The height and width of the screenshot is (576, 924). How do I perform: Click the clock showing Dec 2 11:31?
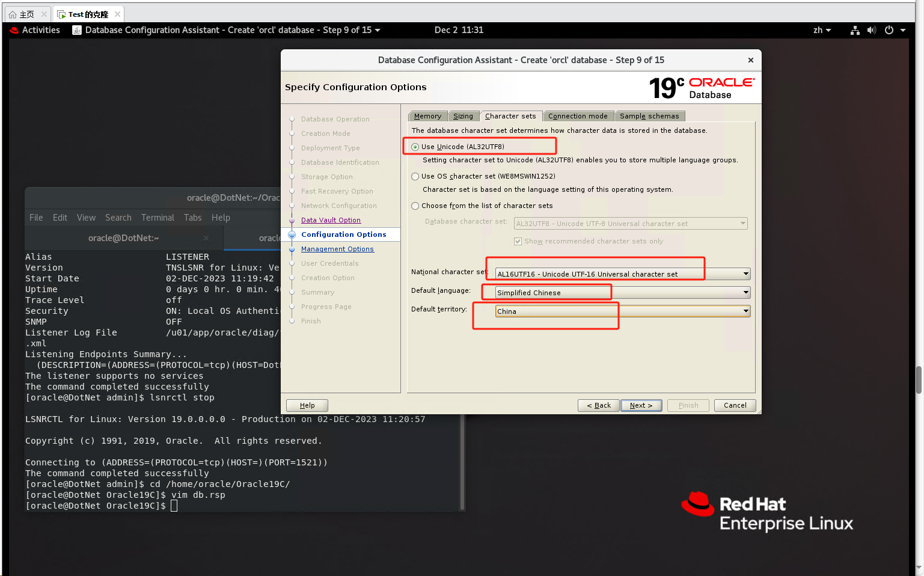[x=459, y=30]
